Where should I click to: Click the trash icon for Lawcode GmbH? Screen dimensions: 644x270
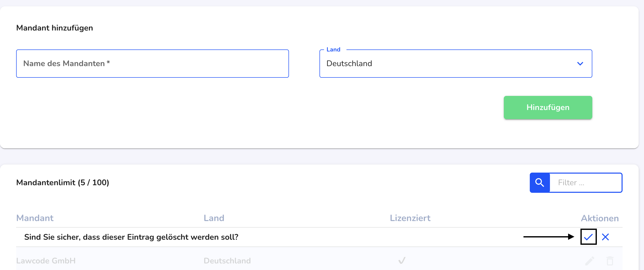[x=610, y=261]
